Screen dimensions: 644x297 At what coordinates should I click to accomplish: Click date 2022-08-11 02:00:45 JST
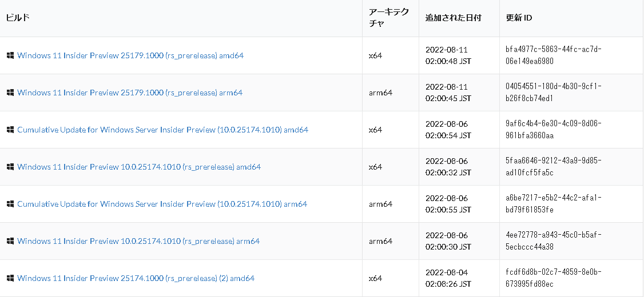point(448,93)
